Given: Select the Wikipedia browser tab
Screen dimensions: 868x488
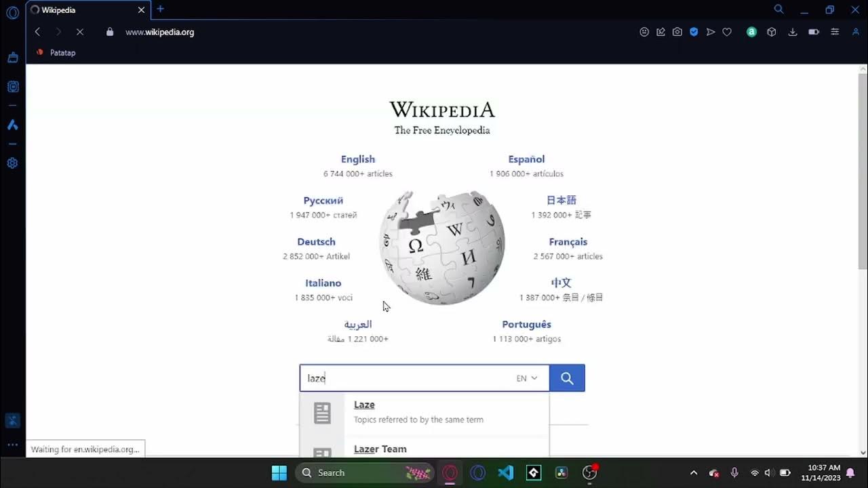Looking at the screenshot, I should 88,10.
